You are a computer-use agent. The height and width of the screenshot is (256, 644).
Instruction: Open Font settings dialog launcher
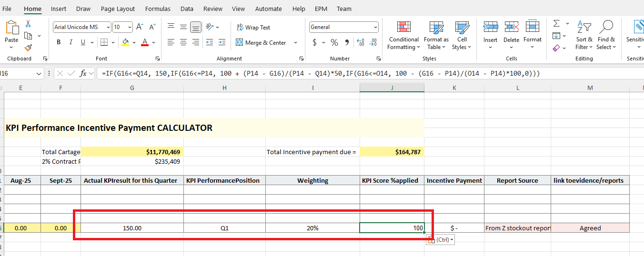click(157, 59)
